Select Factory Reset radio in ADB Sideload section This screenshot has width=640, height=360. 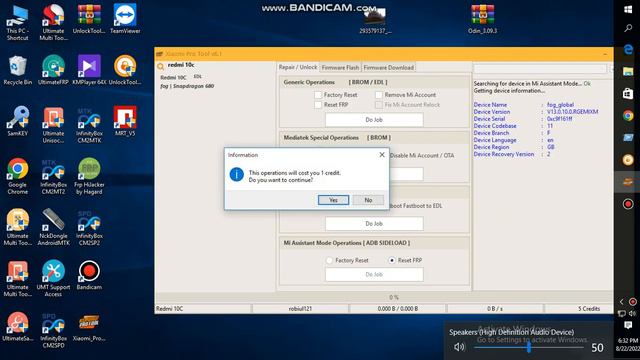pos(329,260)
